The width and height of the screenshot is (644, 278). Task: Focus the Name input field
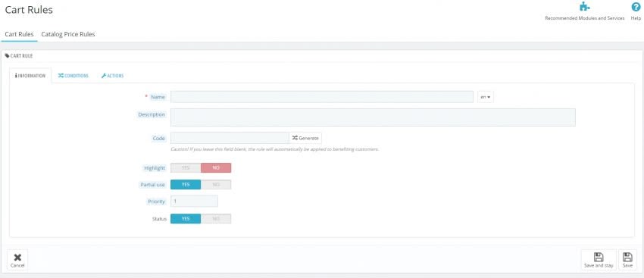point(321,97)
